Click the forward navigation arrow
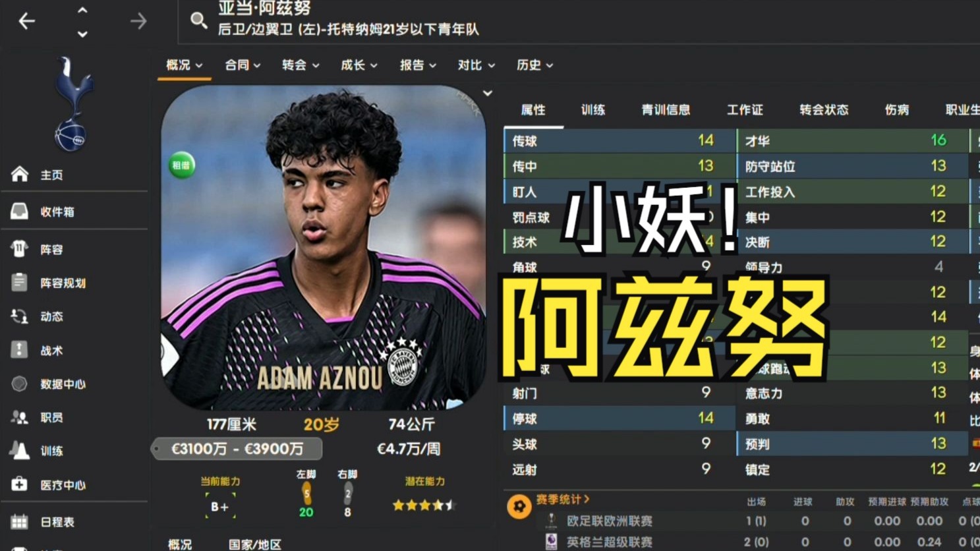Viewport: 980px width, 551px height. (138, 21)
